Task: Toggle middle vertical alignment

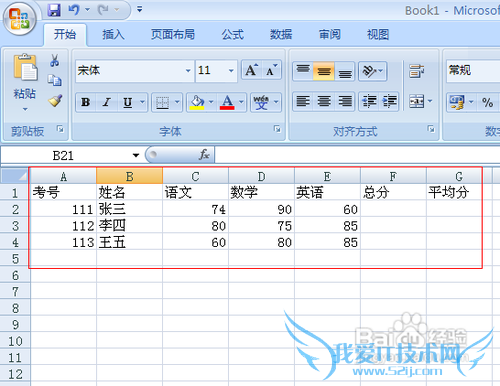Action: tap(324, 71)
